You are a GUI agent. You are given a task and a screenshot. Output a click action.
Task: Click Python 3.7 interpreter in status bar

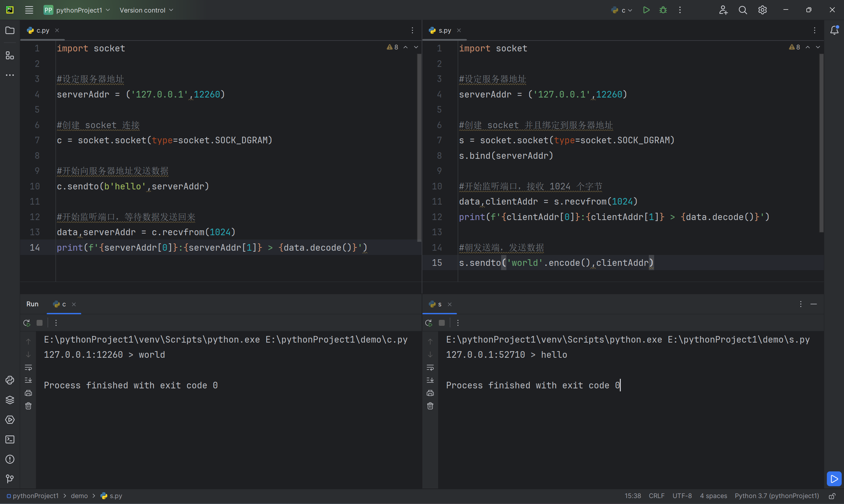(x=777, y=496)
